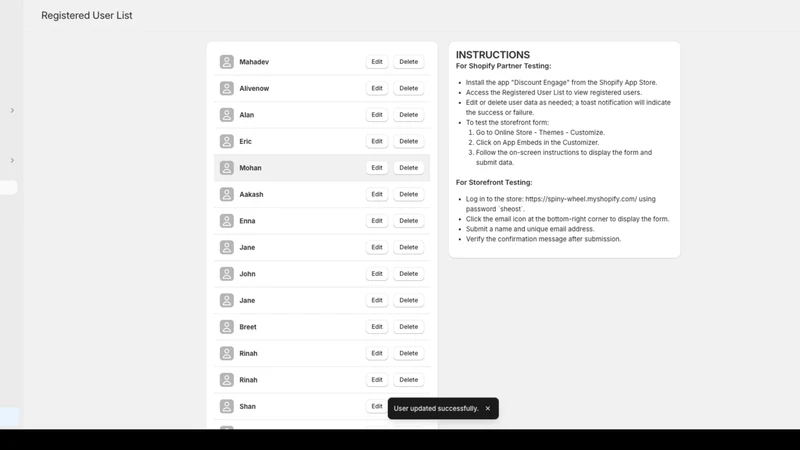800x450 pixels.
Task: Dismiss the 'User updated successfully' toast
Action: click(488, 408)
